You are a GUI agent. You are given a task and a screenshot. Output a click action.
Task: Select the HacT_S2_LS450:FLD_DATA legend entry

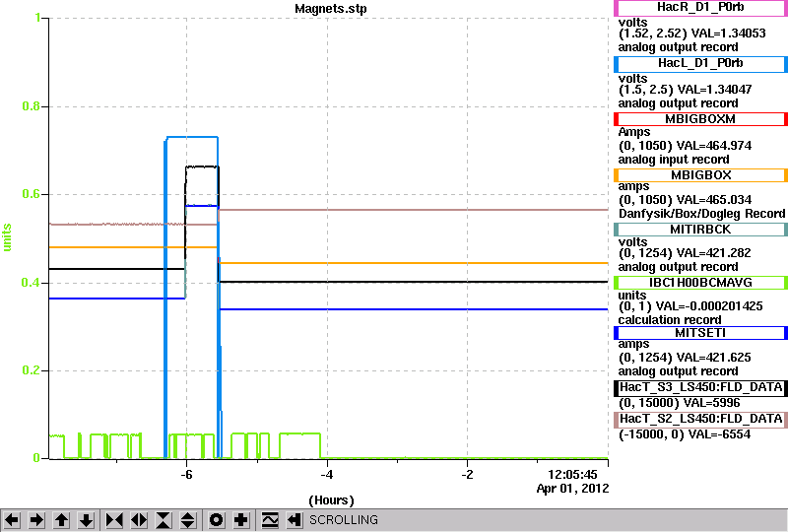[700, 420]
